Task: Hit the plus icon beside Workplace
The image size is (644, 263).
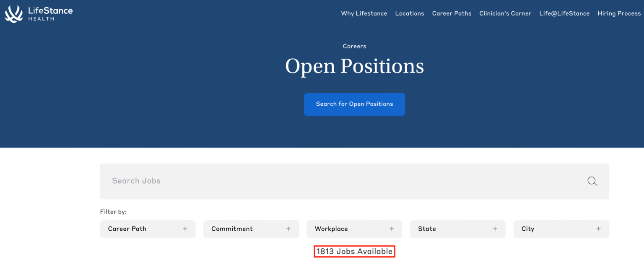Action: pyautogui.click(x=392, y=229)
